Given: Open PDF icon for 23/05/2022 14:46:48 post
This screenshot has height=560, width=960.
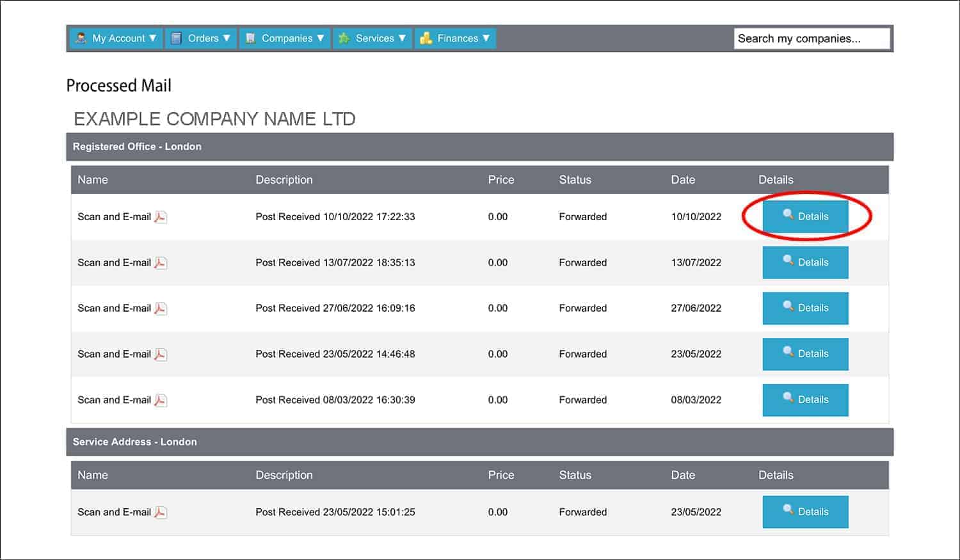Looking at the screenshot, I should 161,355.
